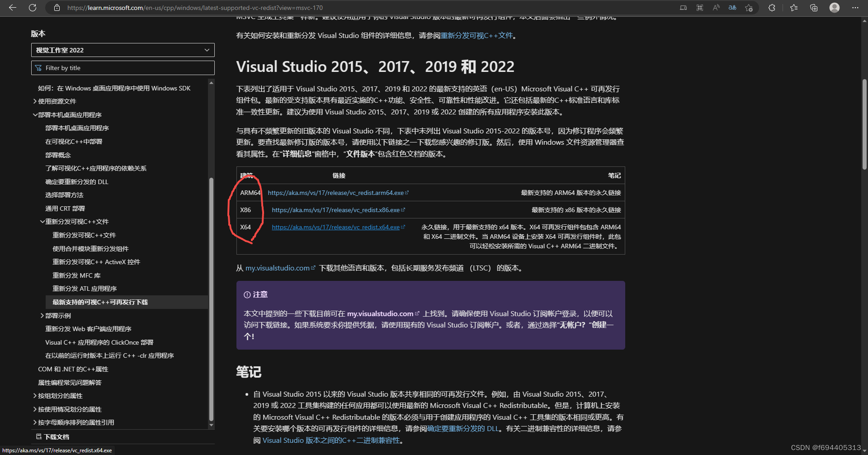Image resolution: width=868 pixels, height=455 pixels.
Task: Download vc_redist.x64.exe via its link
Action: click(x=335, y=227)
